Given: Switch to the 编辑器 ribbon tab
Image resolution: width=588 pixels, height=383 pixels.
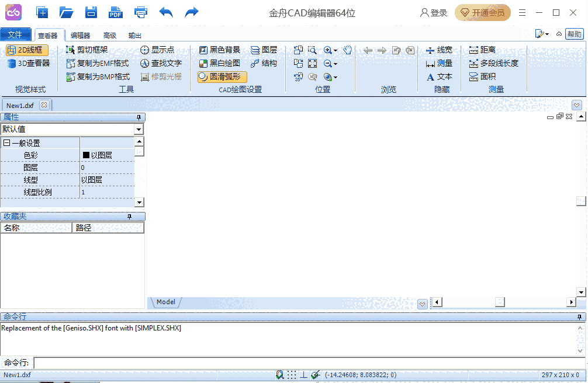Looking at the screenshot, I should click(x=81, y=35).
